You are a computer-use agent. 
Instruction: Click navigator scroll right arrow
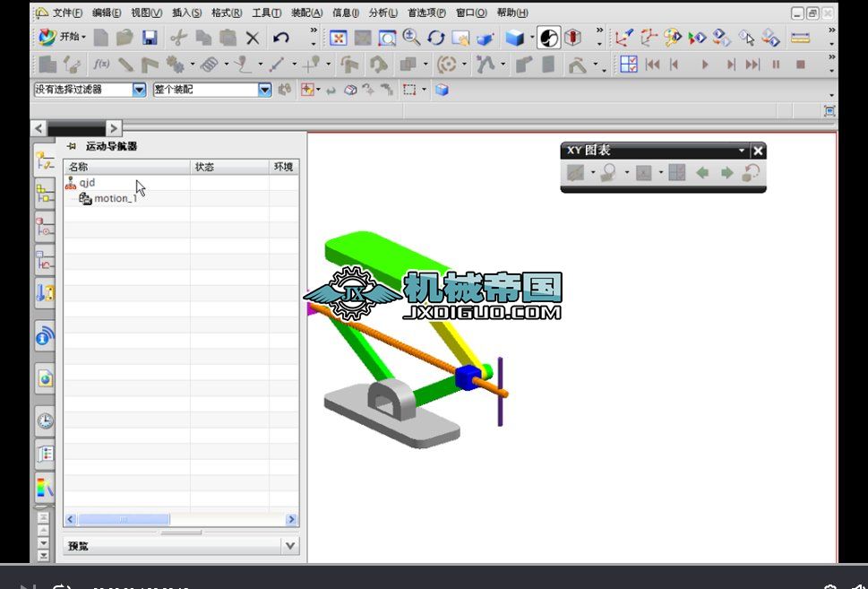291,519
